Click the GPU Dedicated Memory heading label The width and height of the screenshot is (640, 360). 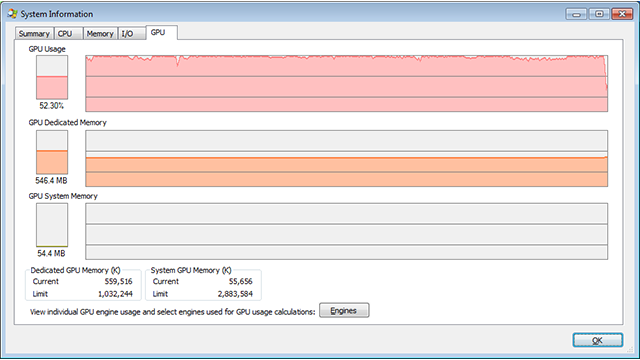[67, 122]
